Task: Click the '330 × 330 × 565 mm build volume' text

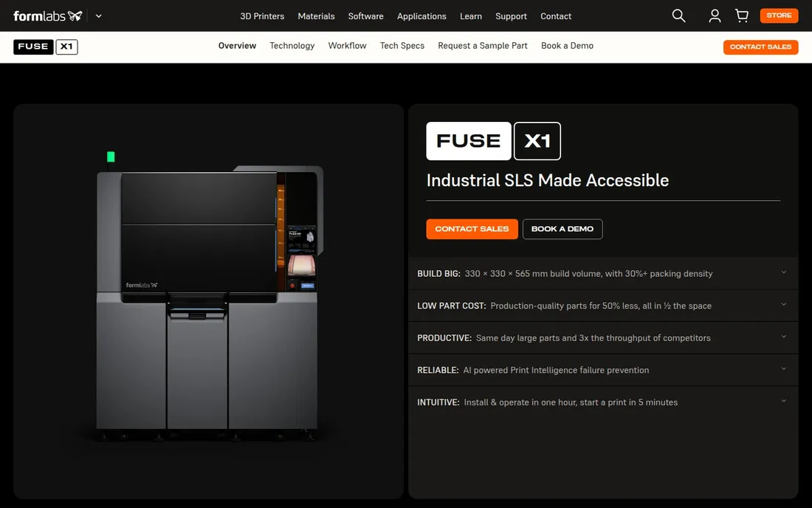Action: tap(532, 273)
